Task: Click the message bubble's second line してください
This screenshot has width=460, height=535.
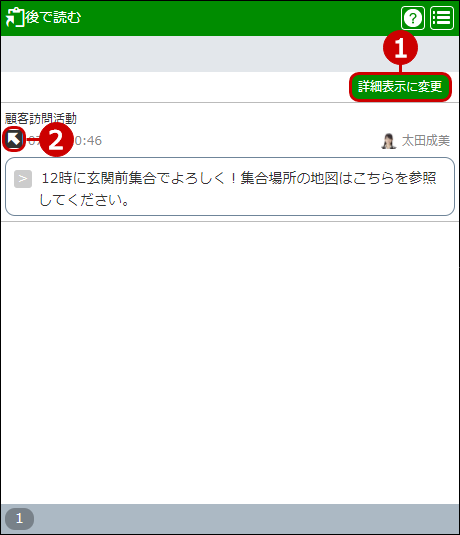Action: pyautogui.click(x=84, y=200)
